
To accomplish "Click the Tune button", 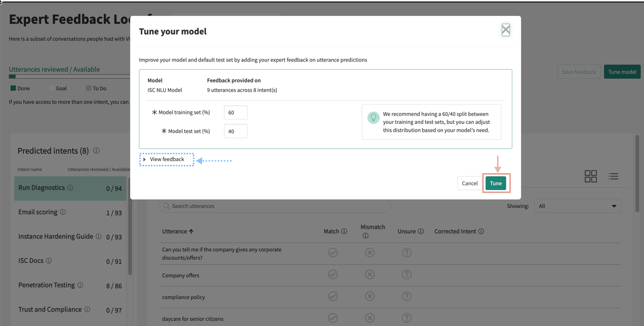I will click(496, 183).
